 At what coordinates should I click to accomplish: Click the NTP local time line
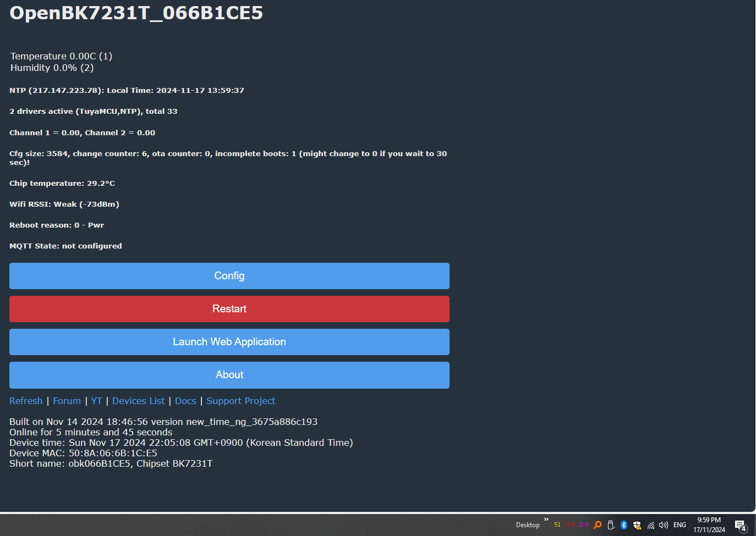[127, 90]
